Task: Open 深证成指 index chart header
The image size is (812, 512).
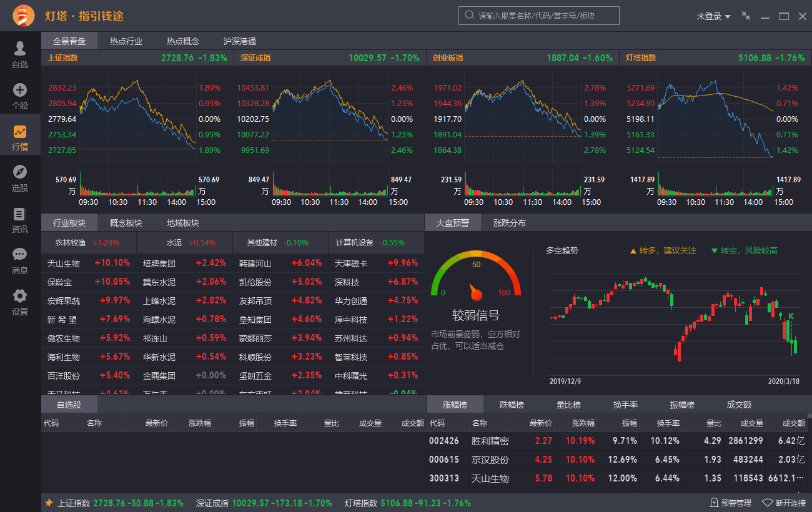Action: (x=330, y=58)
